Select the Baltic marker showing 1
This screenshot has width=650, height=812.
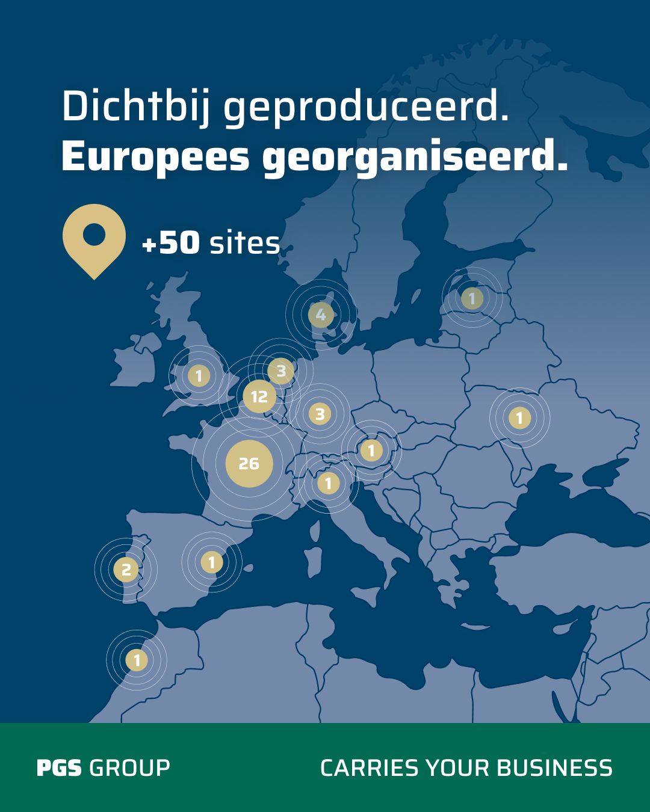click(x=472, y=298)
